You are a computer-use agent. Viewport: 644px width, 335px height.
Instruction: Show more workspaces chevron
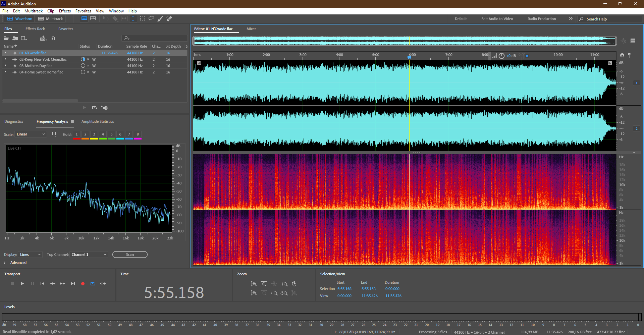pyautogui.click(x=571, y=19)
